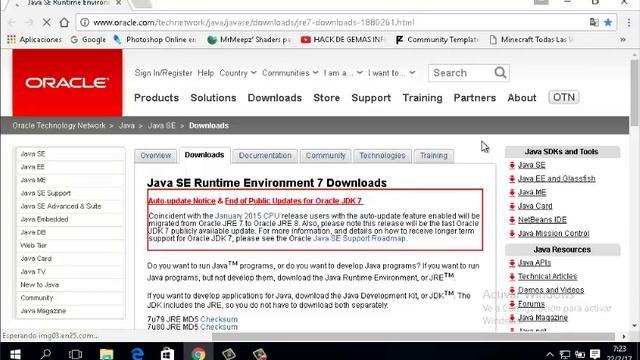This screenshot has height=360, width=640.
Task: Switch to the Documentation tab
Action: point(265,156)
